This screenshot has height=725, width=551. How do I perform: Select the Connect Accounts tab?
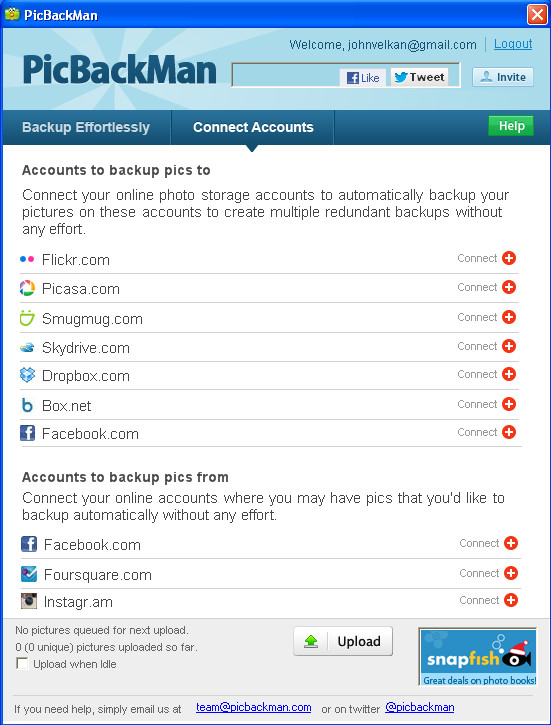[253, 128]
